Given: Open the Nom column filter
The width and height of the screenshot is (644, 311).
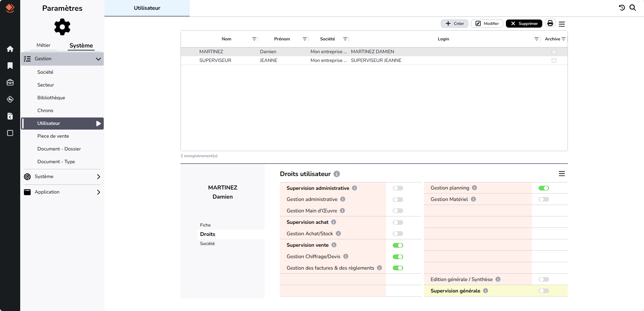Looking at the screenshot, I should pos(254,39).
